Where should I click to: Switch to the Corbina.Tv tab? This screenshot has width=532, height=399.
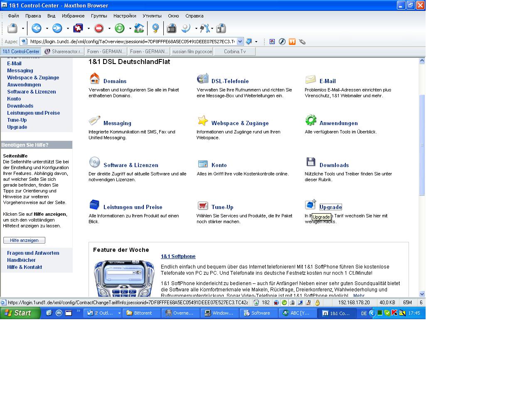point(234,52)
